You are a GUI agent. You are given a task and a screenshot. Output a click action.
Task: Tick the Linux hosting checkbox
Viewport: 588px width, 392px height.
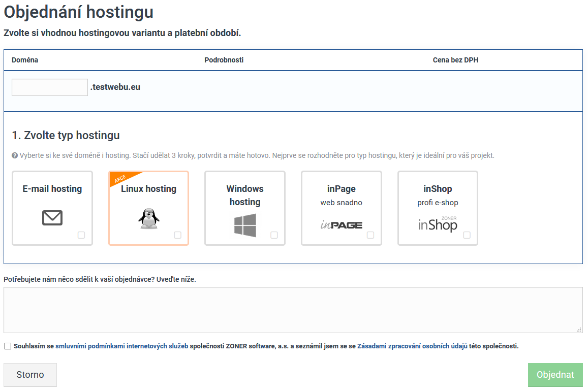[x=177, y=235]
